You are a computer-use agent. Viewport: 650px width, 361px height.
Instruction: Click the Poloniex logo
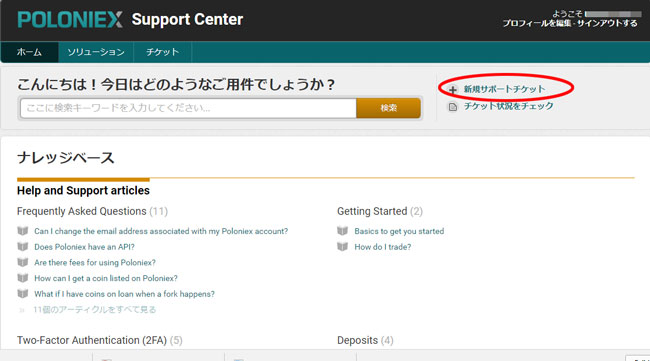[x=70, y=19]
